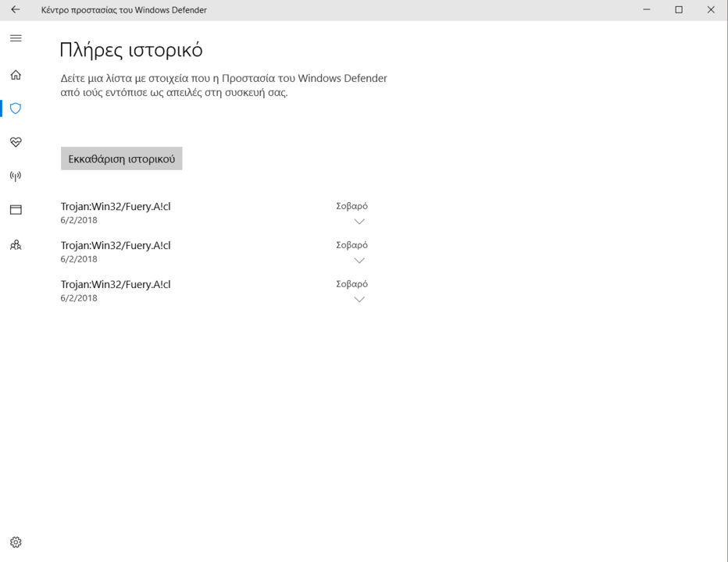Select the third Trojan:Win32/Fuery.A!cl threat name
The width and height of the screenshot is (728, 562).
click(x=116, y=284)
